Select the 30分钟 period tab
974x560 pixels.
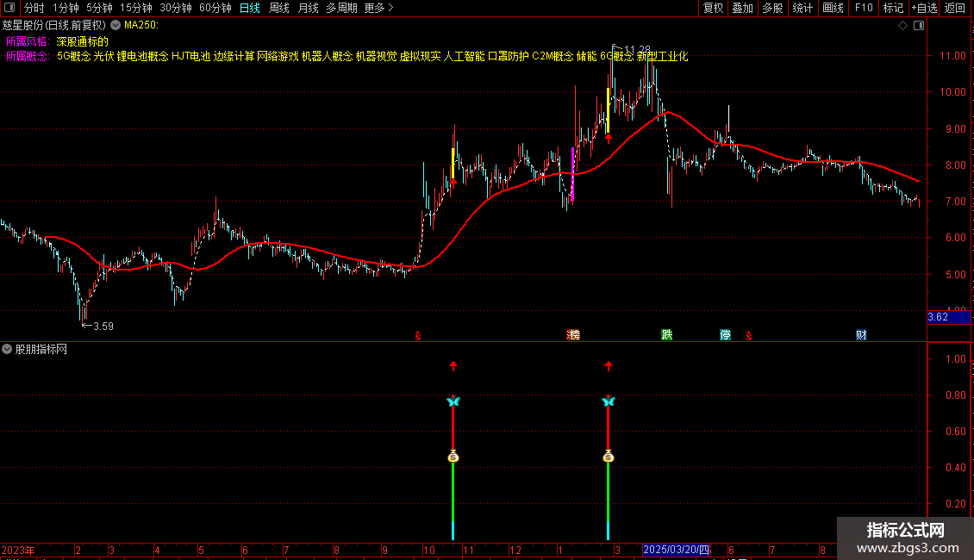176,8
